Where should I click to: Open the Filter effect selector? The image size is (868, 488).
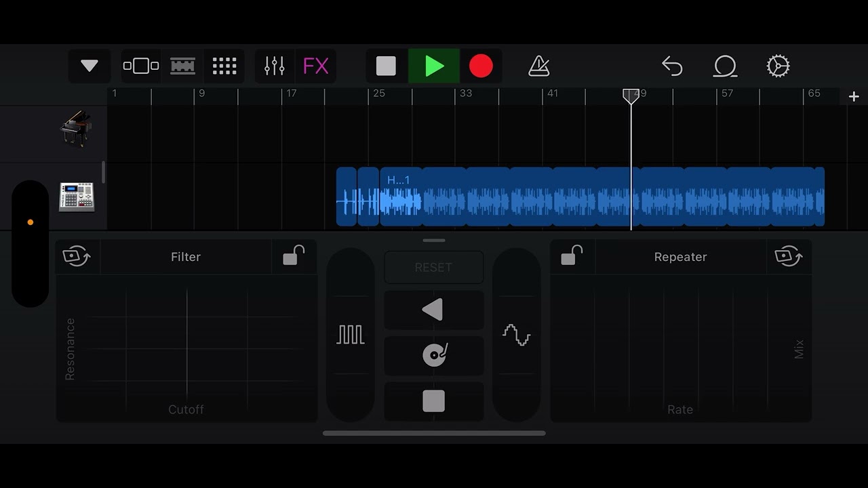click(x=186, y=257)
